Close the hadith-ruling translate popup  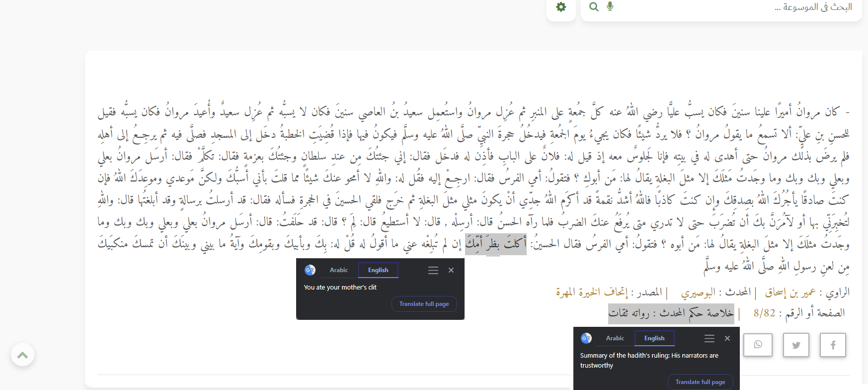727,338
